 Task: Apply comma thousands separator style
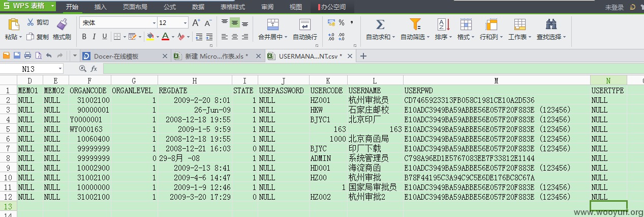(x=352, y=23)
